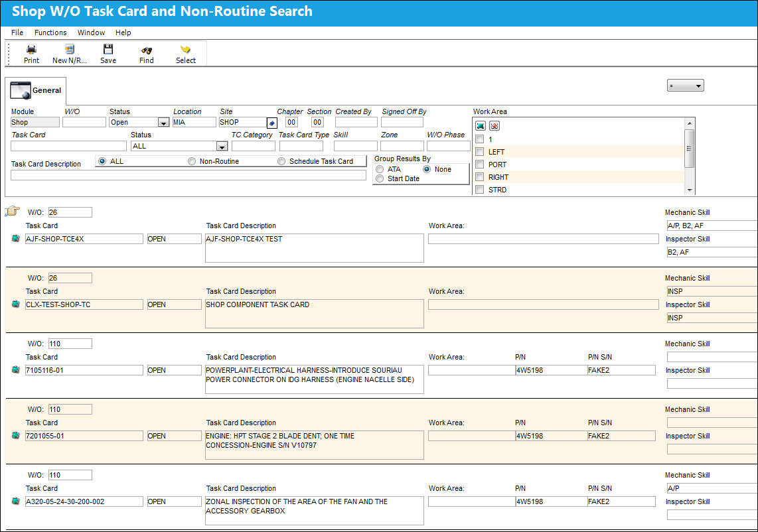Select the Non-Routine radio button
Screen dimensions: 758x532
pos(192,161)
